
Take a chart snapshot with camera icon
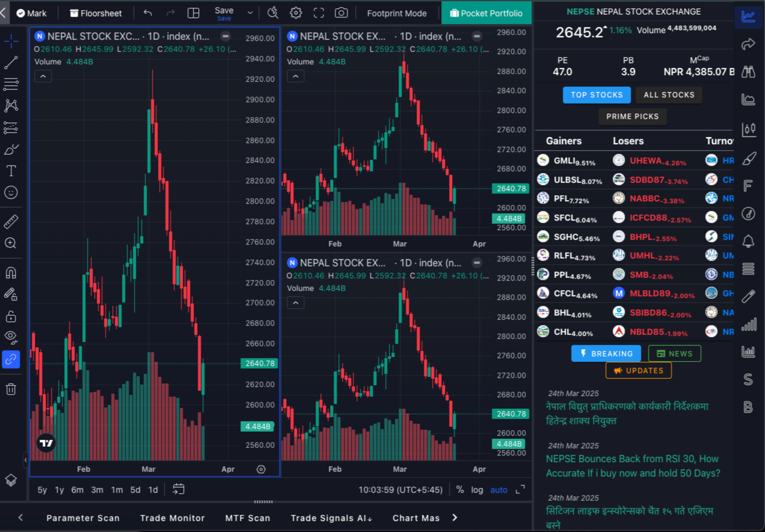click(341, 13)
